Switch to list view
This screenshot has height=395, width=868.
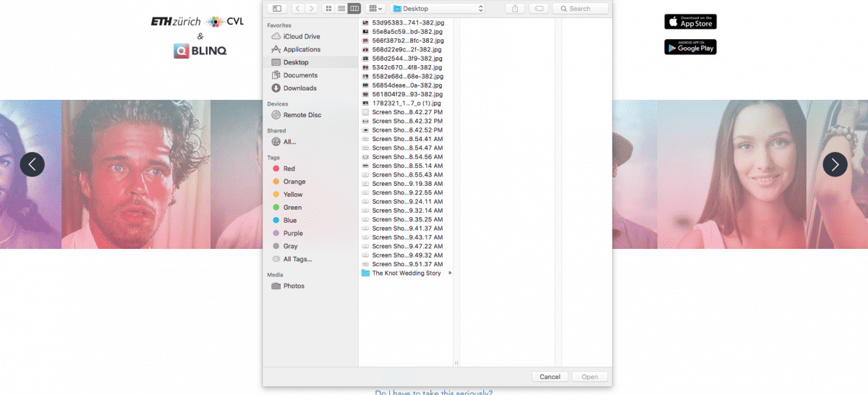[x=341, y=9]
